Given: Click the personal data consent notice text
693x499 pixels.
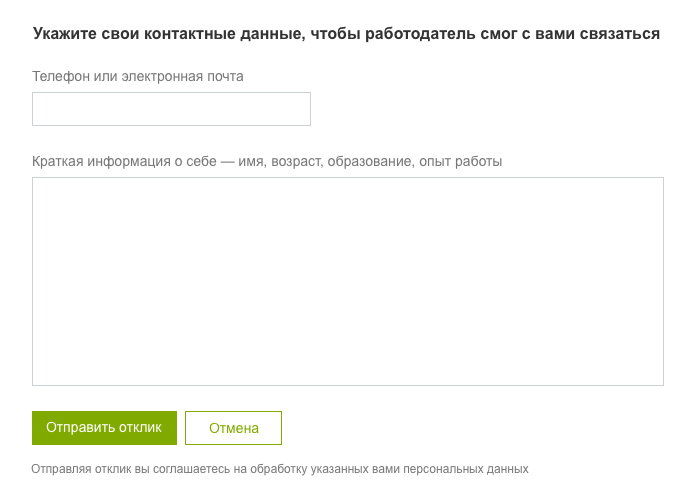Looking at the screenshot, I should 279,468.
